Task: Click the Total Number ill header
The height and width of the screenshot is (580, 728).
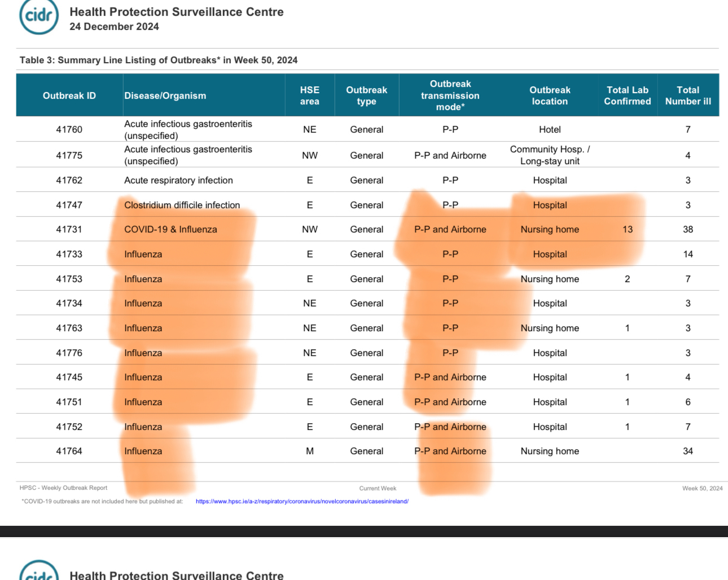Action: [x=688, y=95]
